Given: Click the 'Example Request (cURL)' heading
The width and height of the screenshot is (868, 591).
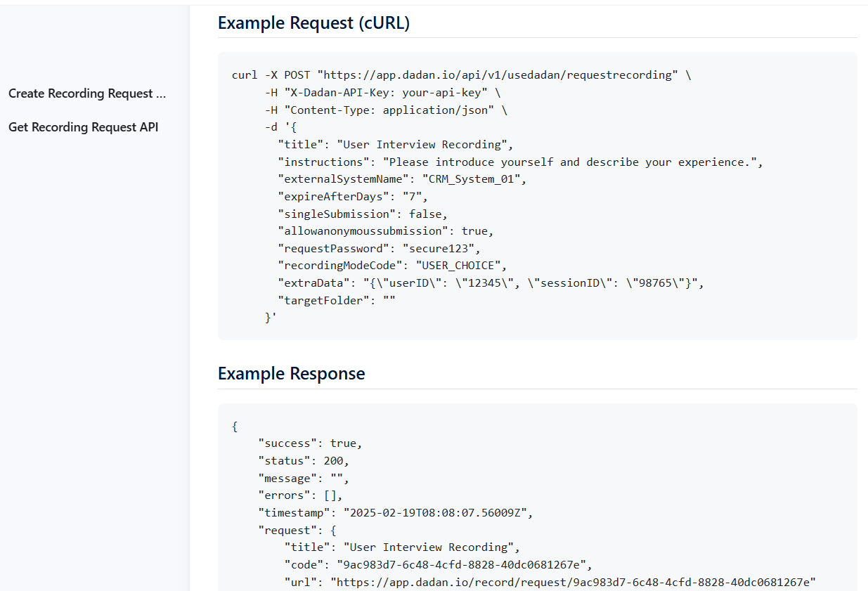Looking at the screenshot, I should click(313, 22).
